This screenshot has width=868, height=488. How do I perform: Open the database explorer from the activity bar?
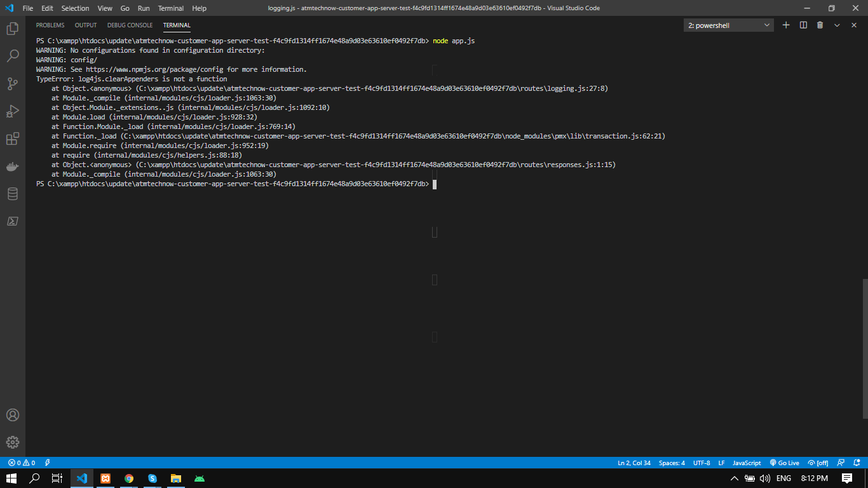pyautogui.click(x=13, y=194)
